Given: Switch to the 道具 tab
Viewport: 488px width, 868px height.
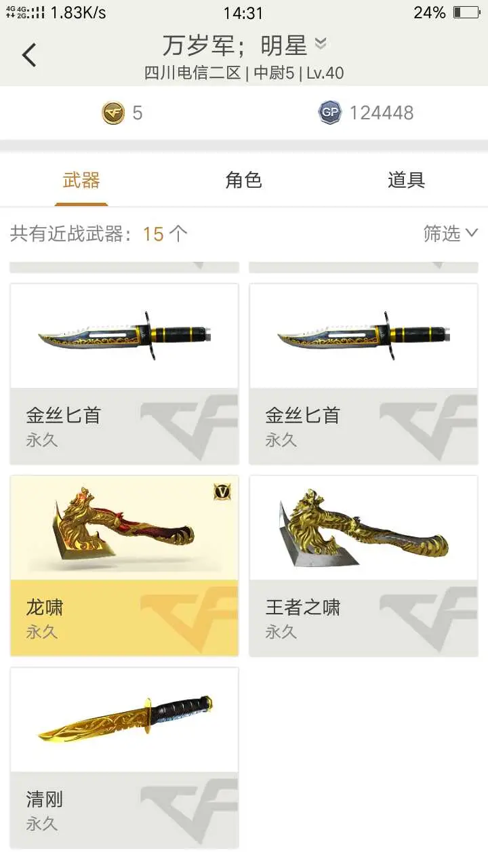Looking at the screenshot, I should coord(407,180).
